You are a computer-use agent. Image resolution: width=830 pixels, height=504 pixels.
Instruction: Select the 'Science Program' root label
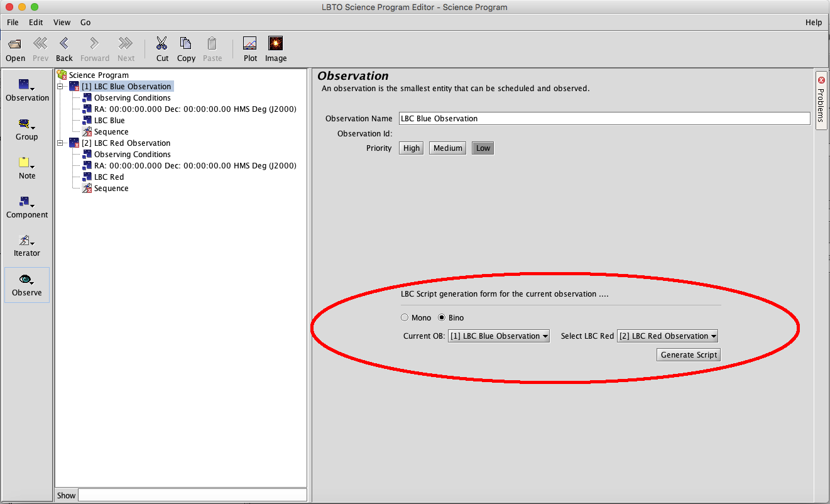click(x=99, y=75)
